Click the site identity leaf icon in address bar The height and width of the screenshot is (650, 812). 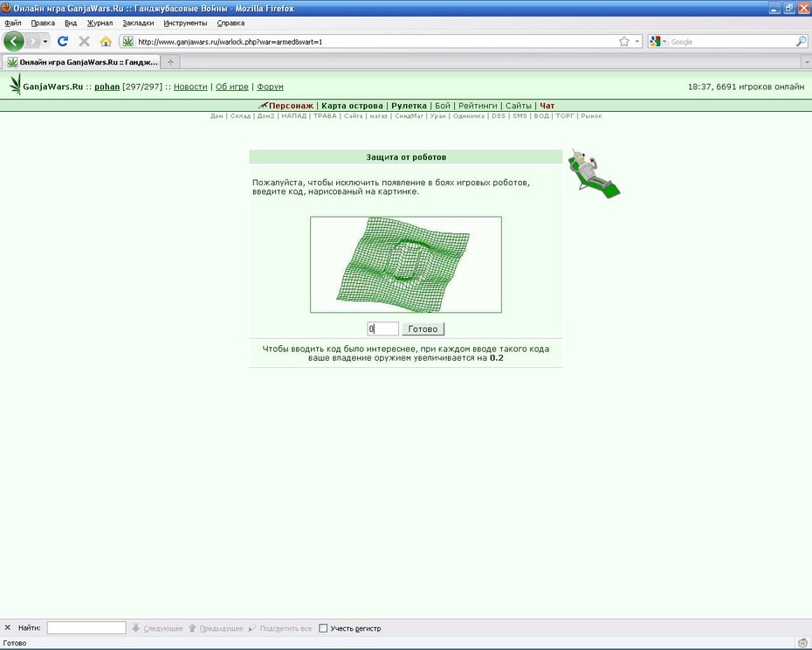pyautogui.click(x=127, y=41)
